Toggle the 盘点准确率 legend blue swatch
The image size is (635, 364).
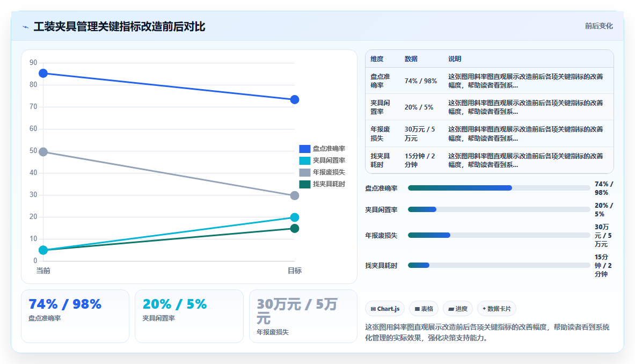[x=304, y=149]
